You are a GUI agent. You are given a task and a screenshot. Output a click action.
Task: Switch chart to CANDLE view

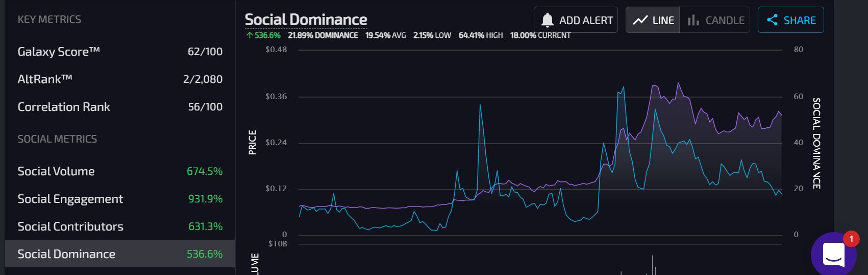click(715, 20)
